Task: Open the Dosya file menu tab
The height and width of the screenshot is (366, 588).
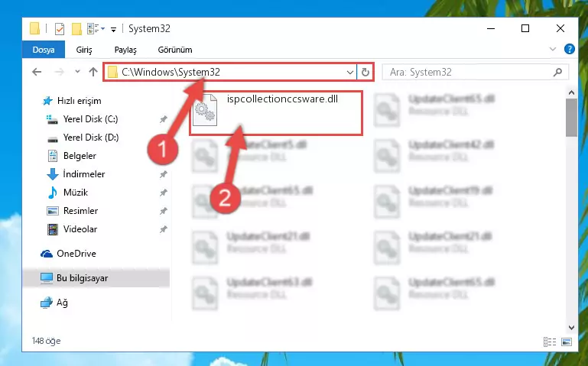Action: click(x=44, y=50)
